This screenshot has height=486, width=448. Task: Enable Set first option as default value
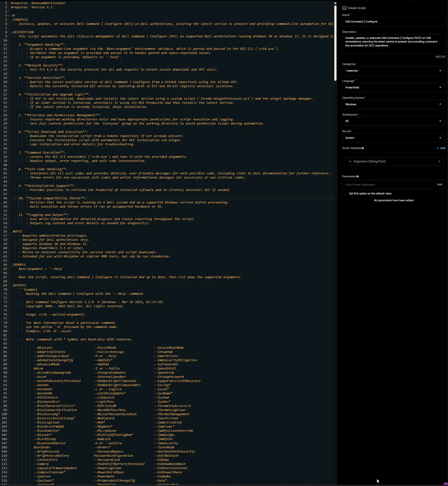point(344,194)
